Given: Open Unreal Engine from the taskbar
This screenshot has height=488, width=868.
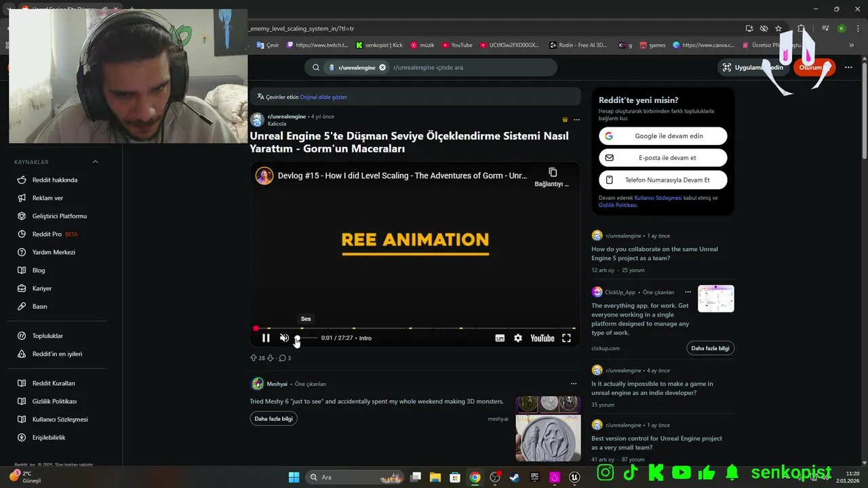Looking at the screenshot, I should (x=575, y=477).
